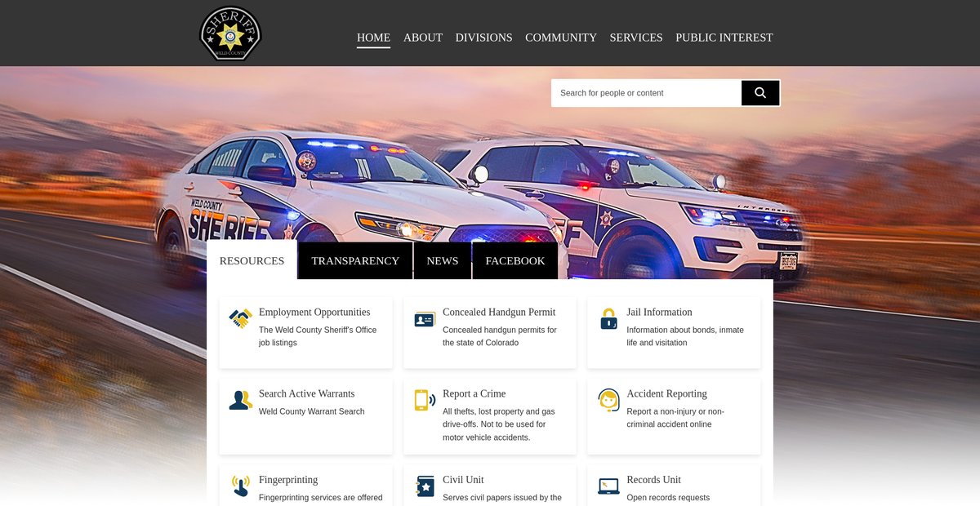Click 'The Weld County Sheriff's Office job listings' text
Image resolution: width=980 pixels, height=506 pixels.
318,336
